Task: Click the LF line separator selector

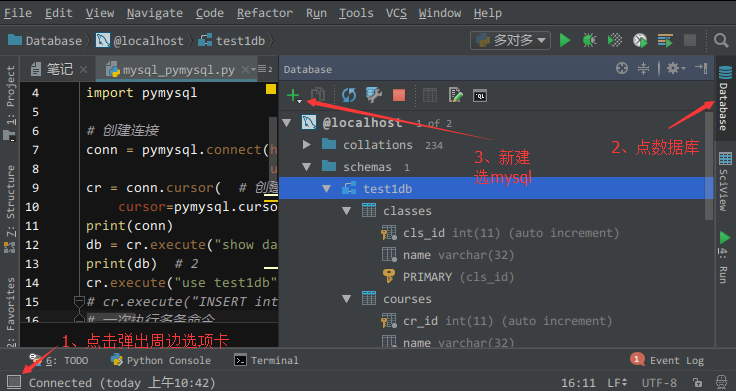Action: [617, 383]
